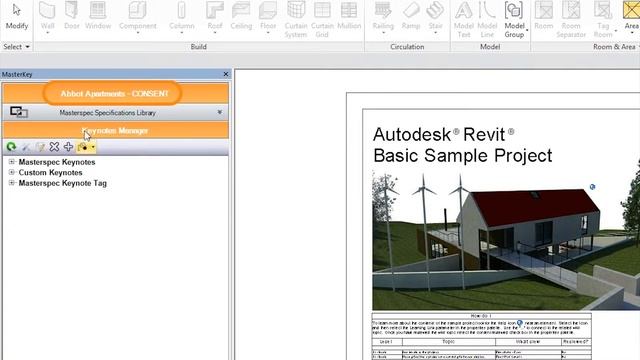Pick the Door tool
The width and height of the screenshot is (640, 360).
coord(71,16)
